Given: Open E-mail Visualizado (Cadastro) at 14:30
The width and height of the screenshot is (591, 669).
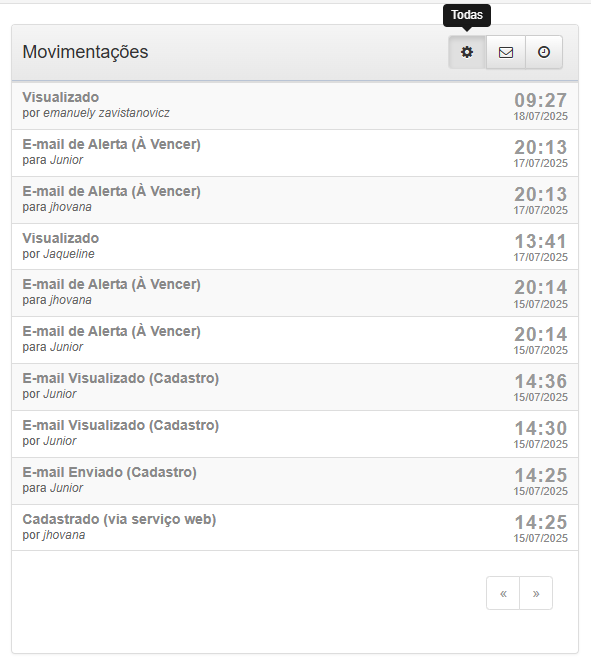Looking at the screenshot, I should [x=295, y=434].
